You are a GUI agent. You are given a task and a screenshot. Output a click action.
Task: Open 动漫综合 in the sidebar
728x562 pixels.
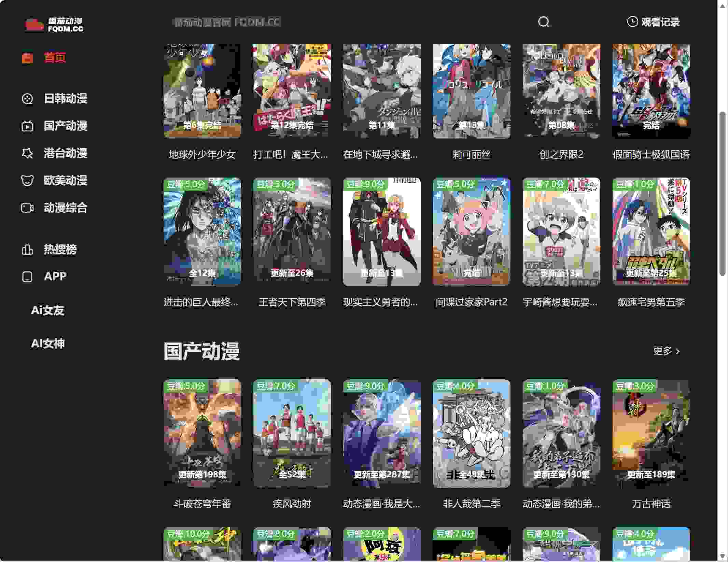tap(66, 208)
